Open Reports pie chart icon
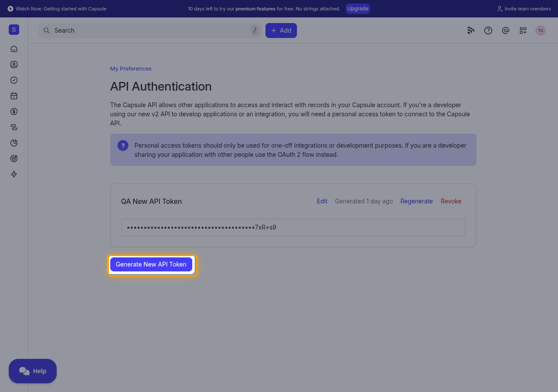 (x=14, y=143)
